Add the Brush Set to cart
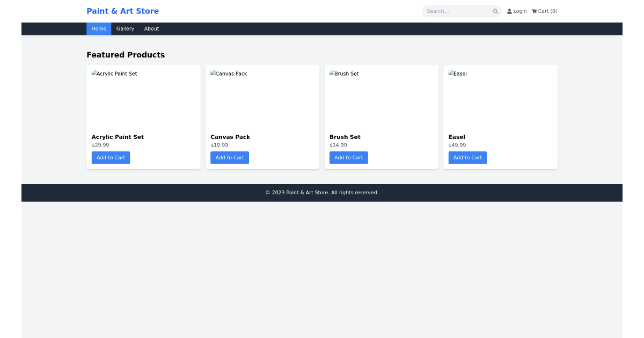 [x=348, y=157]
